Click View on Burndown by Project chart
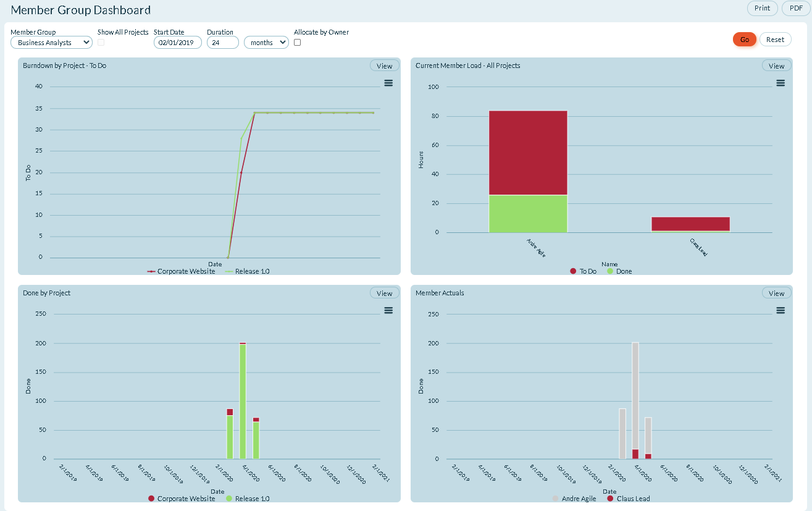 (384, 65)
